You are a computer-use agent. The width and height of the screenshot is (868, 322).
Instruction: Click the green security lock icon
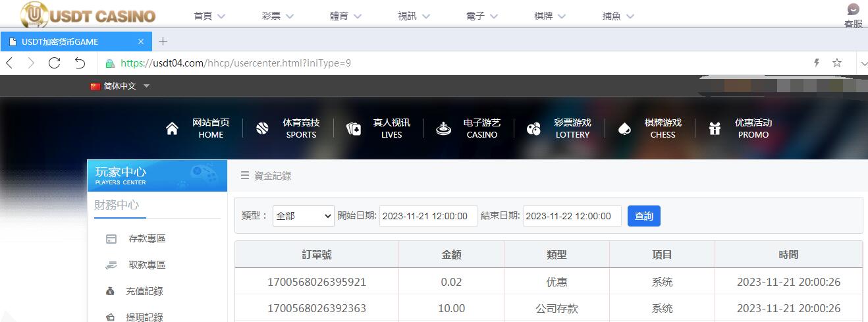pos(110,64)
